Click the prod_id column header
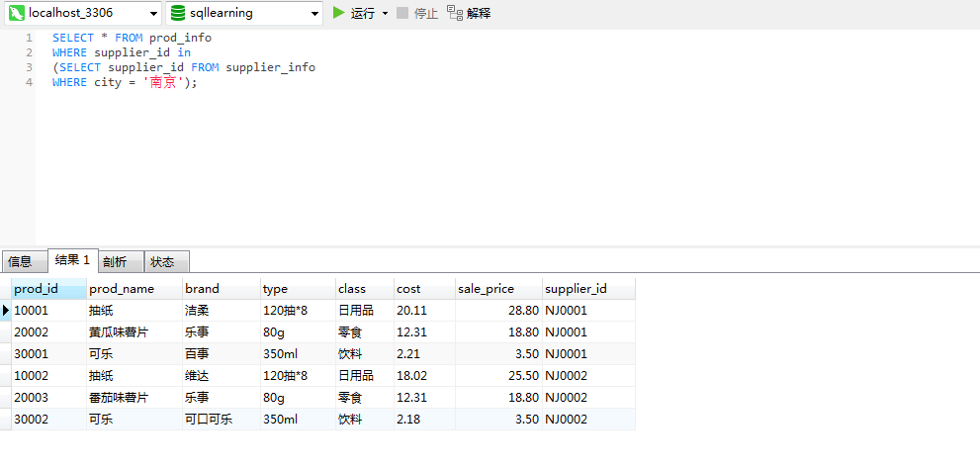980x472 pixels. coord(48,289)
